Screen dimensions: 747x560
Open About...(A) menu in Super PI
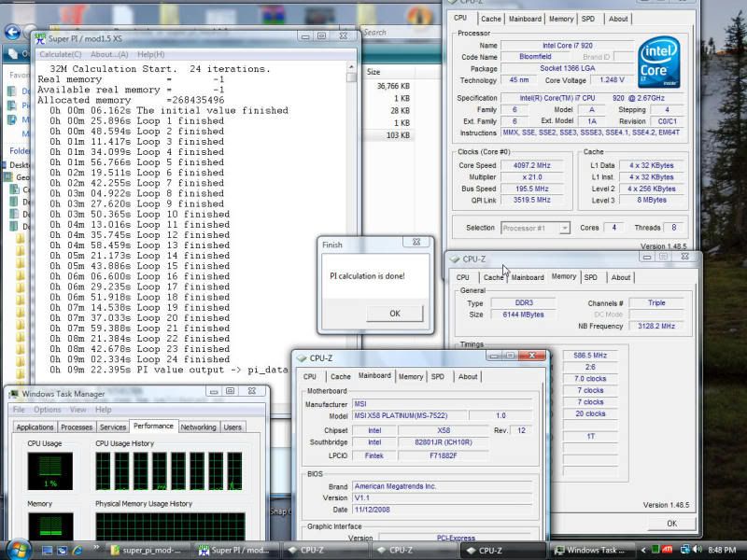[x=109, y=54]
